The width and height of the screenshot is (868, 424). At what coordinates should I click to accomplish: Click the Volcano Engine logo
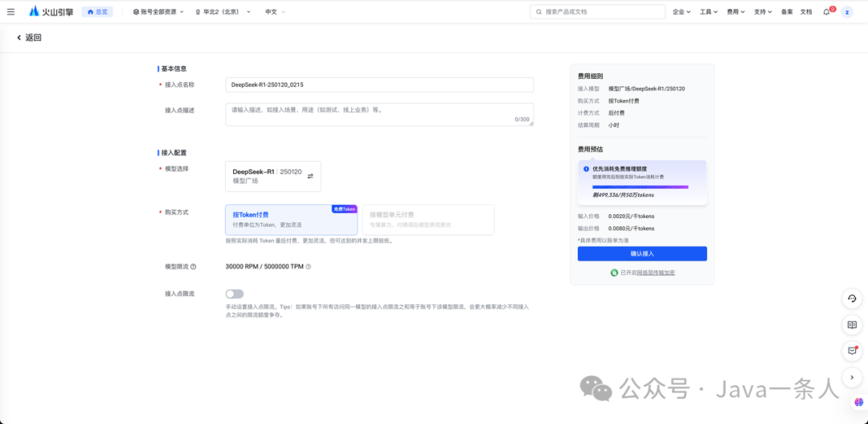[x=51, y=11]
